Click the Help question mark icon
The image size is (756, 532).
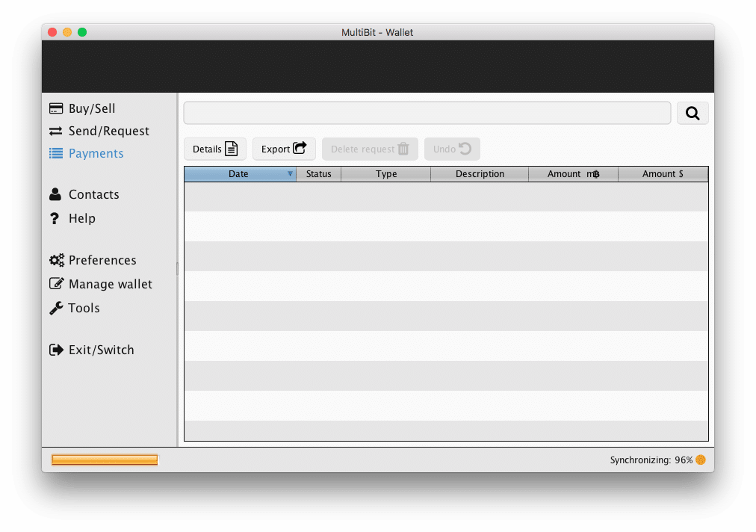[x=55, y=218]
